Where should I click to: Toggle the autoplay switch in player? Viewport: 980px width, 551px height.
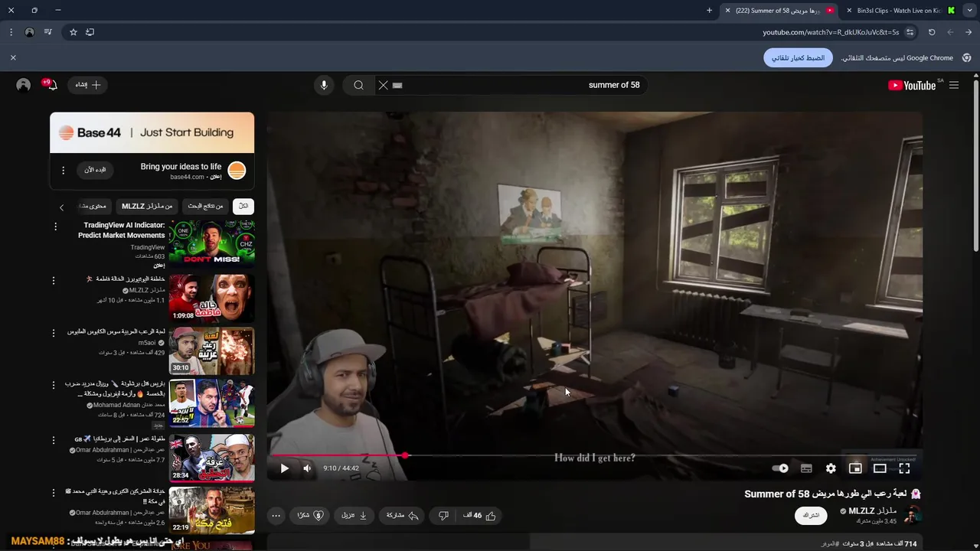[x=780, y=468]
